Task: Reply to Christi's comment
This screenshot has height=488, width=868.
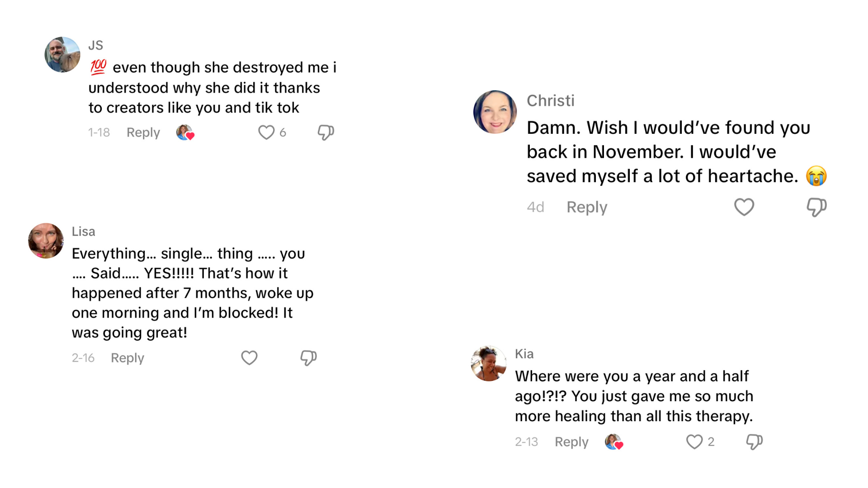Action: (x=586, y=207)
